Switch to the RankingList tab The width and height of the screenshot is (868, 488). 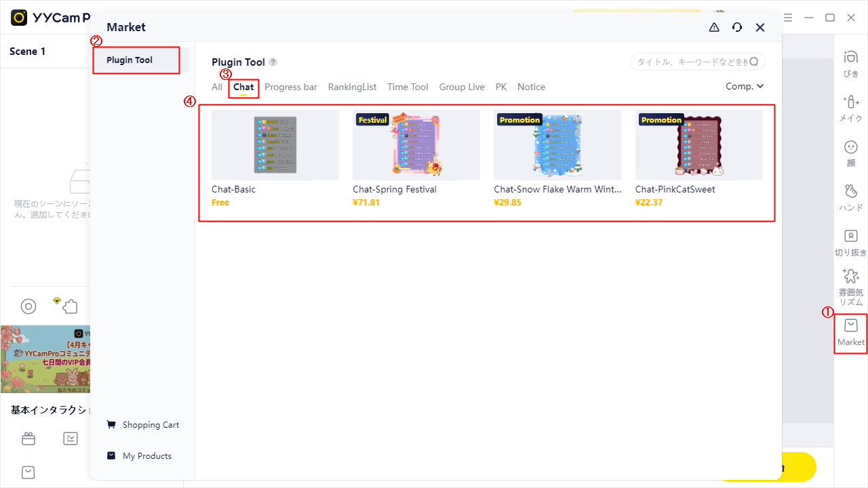352,87
